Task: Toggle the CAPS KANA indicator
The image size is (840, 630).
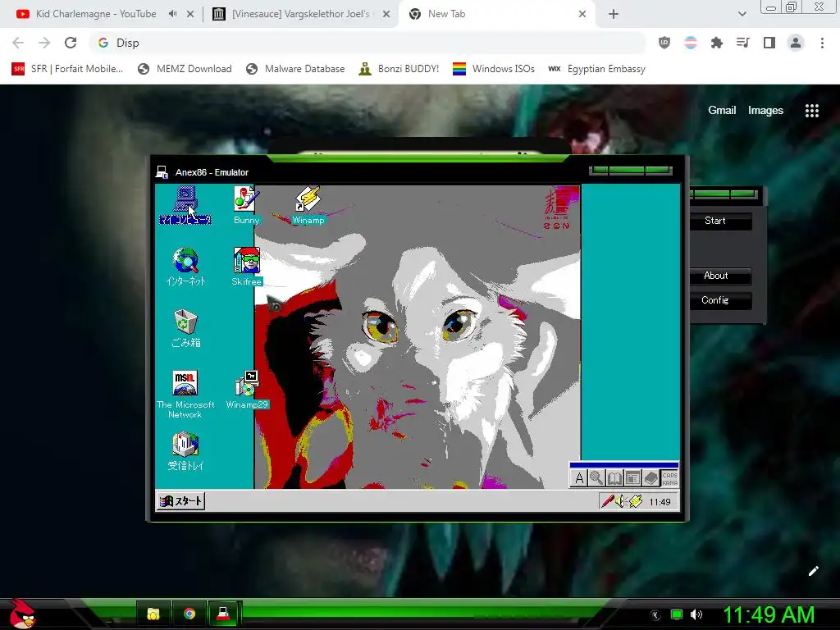Action: (x=669, y=478)
